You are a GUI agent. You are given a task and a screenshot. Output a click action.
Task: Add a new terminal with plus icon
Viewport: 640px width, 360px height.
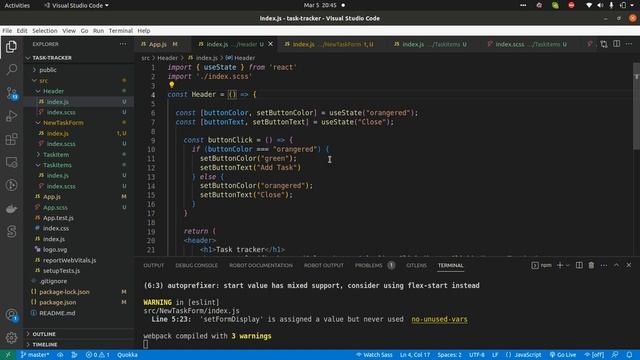tap(560, 265)
